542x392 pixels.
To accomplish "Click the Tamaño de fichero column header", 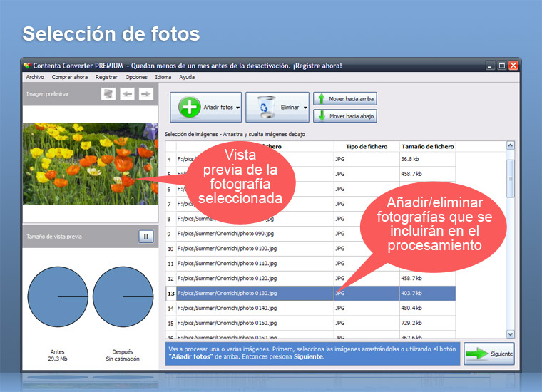I will [x=428, y=146].
